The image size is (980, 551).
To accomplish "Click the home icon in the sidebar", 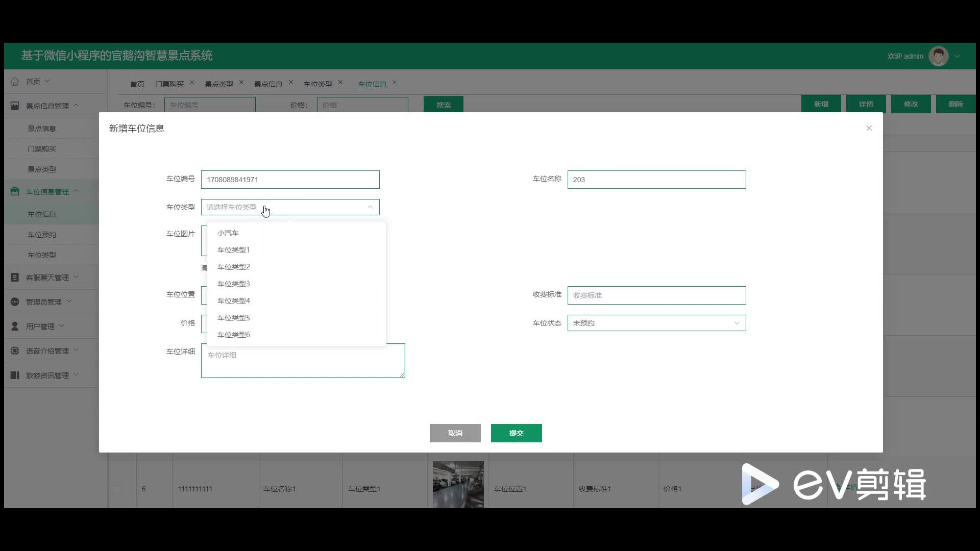I will pyautogui.click(x=15, y=82).
